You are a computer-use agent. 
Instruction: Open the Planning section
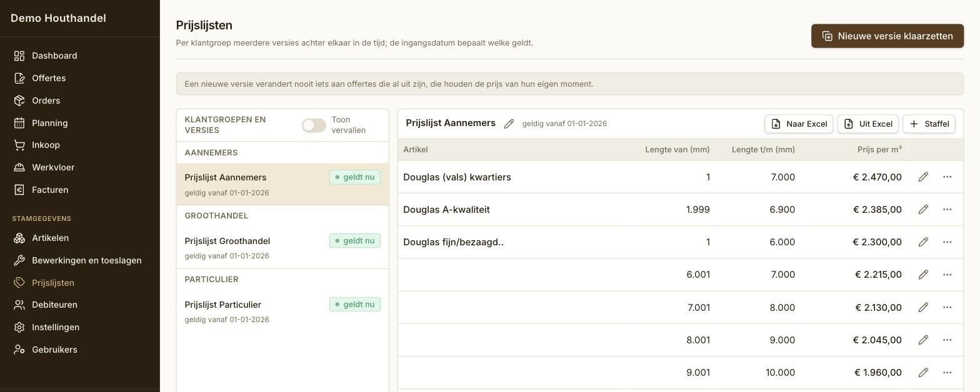[x=79, y=123]
